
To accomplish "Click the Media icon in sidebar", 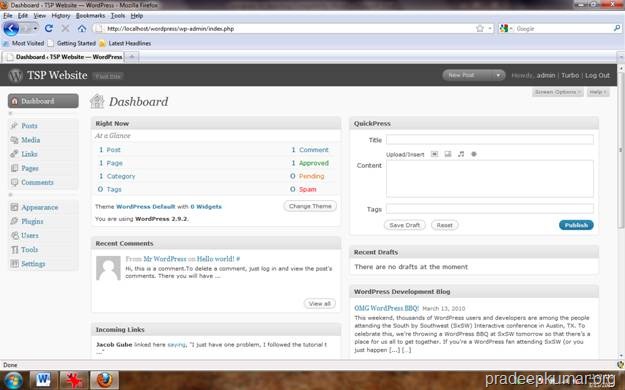I will tap(14, 140).
